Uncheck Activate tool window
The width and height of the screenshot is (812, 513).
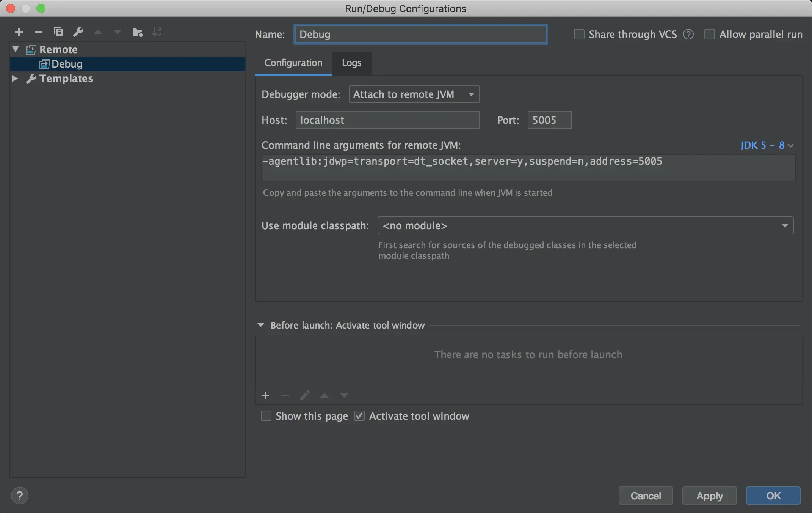[x=359, y=416]
